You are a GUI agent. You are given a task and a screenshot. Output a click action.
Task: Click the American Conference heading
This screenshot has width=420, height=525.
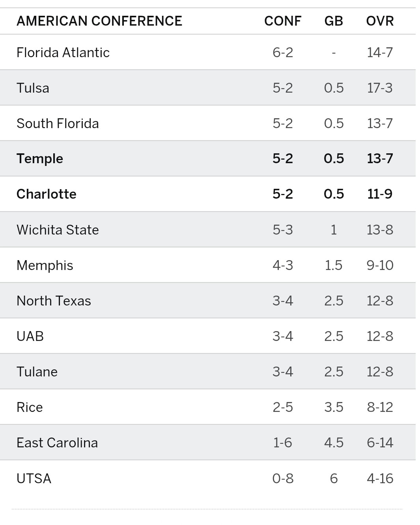point(99,21)
